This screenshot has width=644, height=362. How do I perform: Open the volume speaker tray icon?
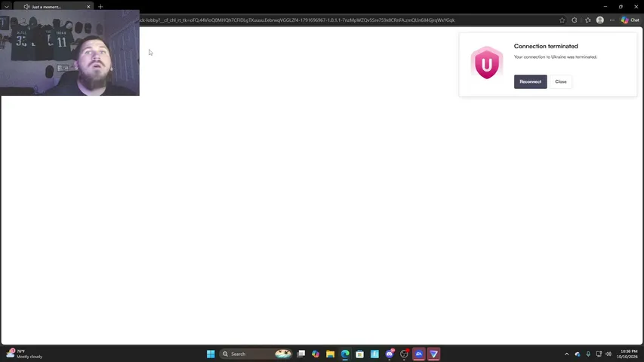[x=609, y=354]
